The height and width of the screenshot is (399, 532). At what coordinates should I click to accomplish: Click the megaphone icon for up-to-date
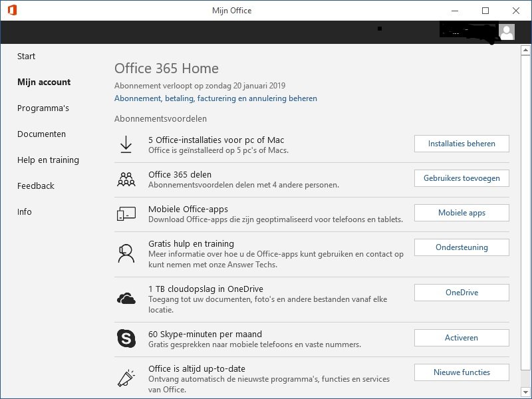pos(126,378)
